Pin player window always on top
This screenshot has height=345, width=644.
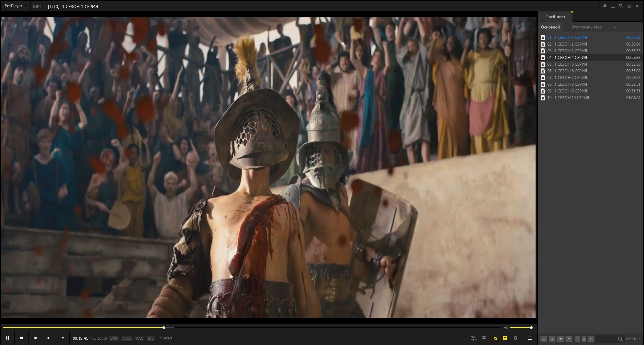pos(605,6)
